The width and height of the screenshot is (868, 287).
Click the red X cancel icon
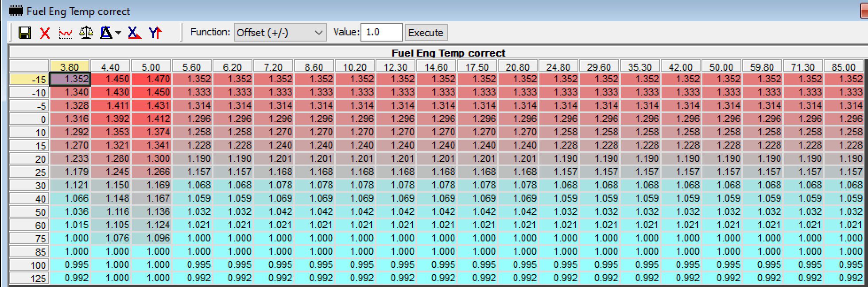[45, 33]
